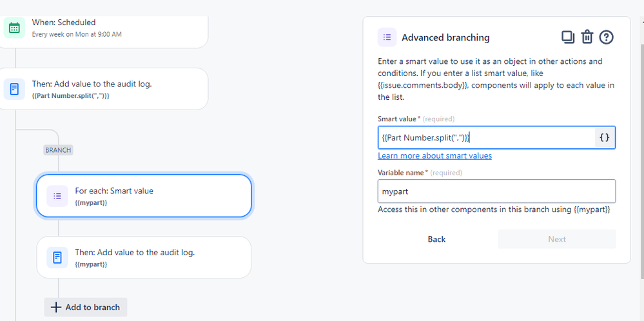The height and width of the screenshot is (321, 644).
Task: Click the Advanced branching header list icon
Action: point(387,37)
